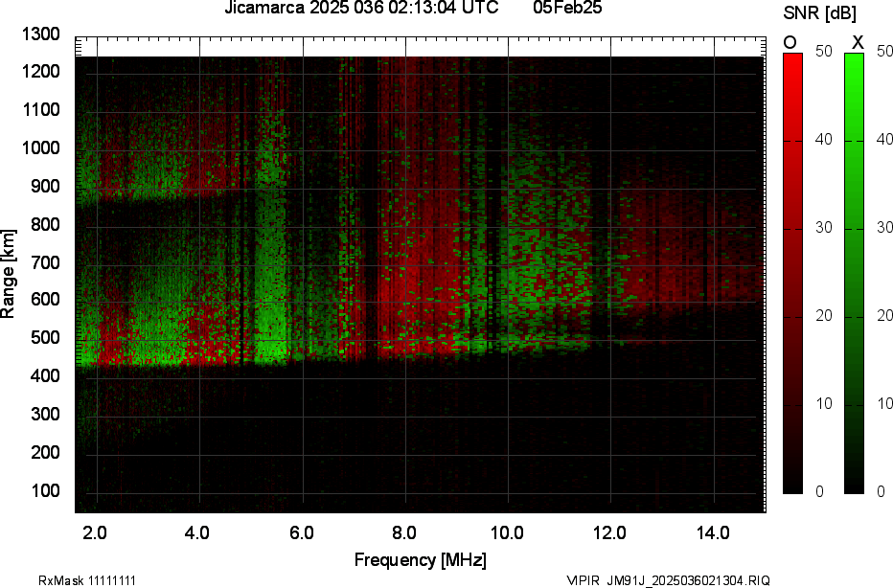Screen dimensions: 893x588
Task: Click the 400 range tick label
Action: pos(45,376)
